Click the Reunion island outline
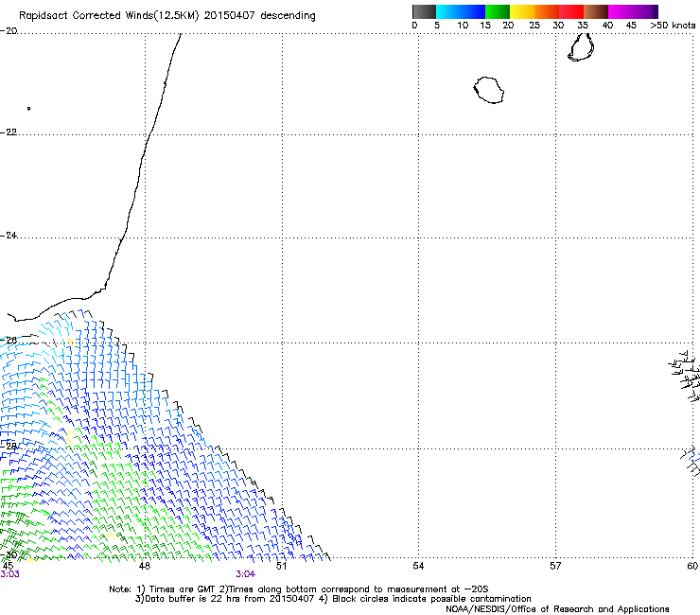This screenshot has height=615, width=700. 489,90
